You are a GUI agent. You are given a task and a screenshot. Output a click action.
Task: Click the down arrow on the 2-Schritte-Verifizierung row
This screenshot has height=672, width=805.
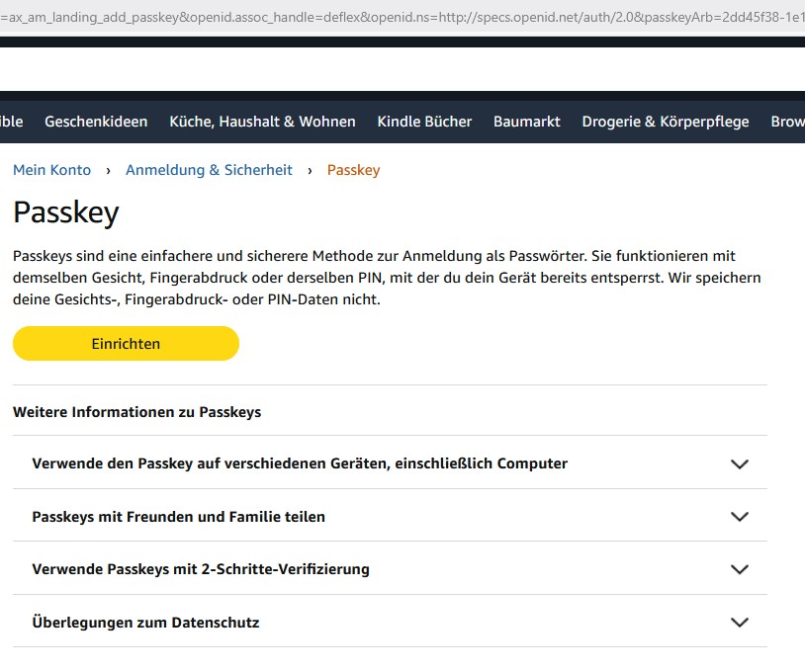(740, 568)
